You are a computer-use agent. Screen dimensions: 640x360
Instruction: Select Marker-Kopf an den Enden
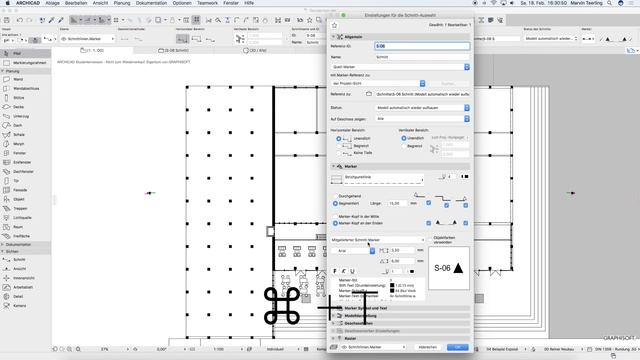point(336,224)
